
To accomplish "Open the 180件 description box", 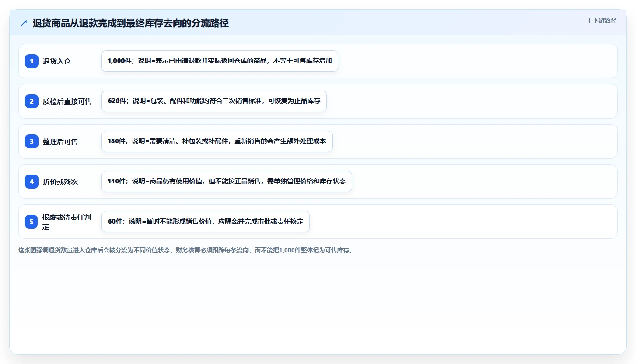I will tap(217, 141).
